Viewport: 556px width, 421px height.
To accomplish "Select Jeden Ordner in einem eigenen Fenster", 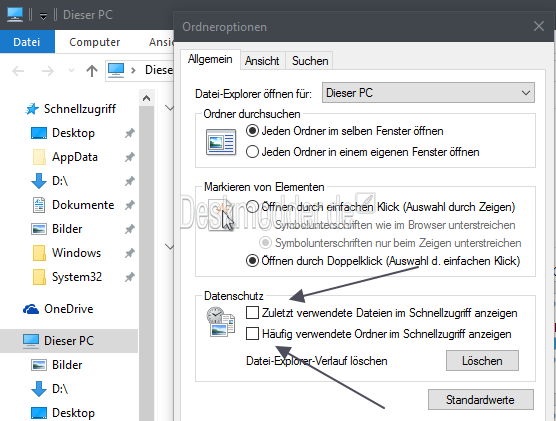I will 252,152.
